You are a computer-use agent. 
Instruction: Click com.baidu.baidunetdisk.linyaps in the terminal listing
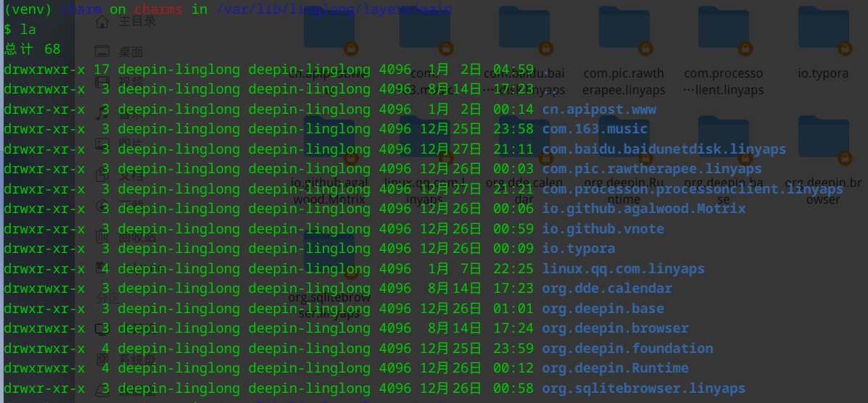[x=664, y=149]
